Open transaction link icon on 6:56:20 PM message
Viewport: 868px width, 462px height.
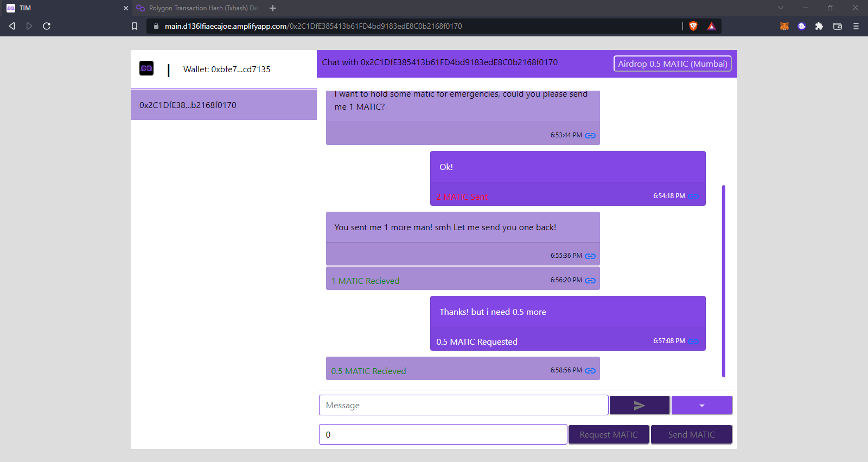click(x=590, y=281)
